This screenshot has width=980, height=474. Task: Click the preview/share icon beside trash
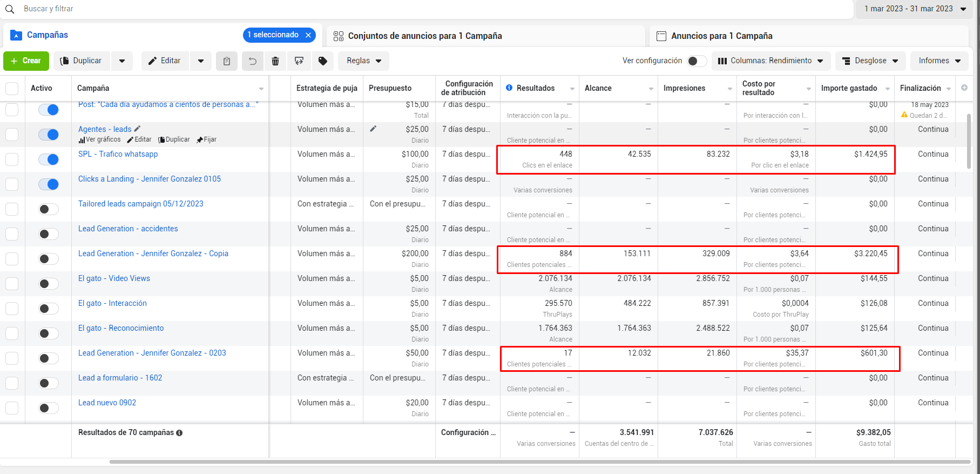(x=299, y=61)
